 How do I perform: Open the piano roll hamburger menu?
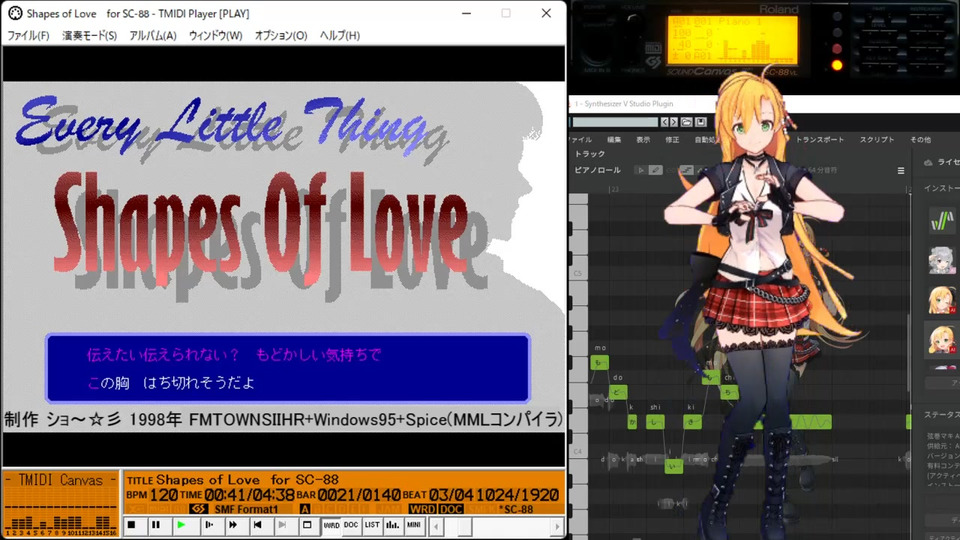(x=901, y=171)
